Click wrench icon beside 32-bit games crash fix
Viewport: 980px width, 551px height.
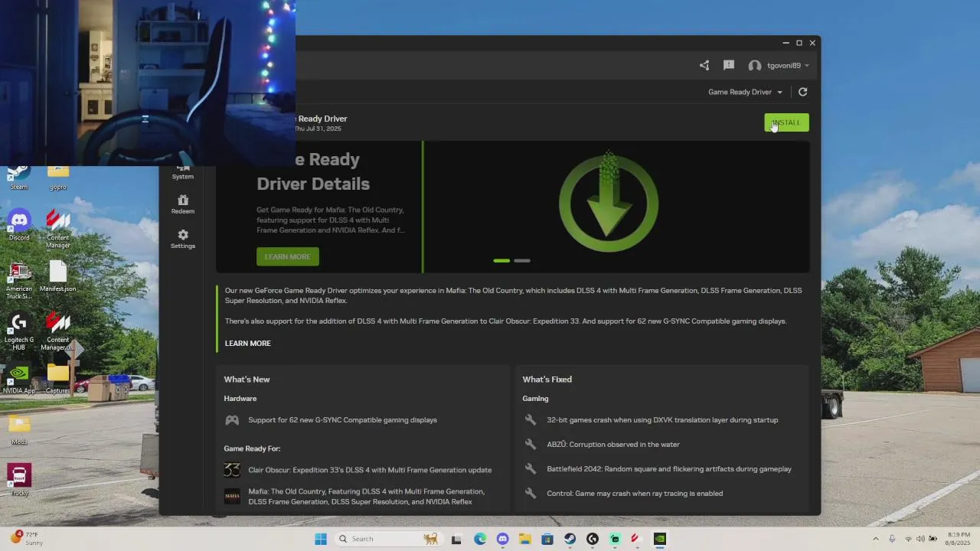[x=530, y=420]
